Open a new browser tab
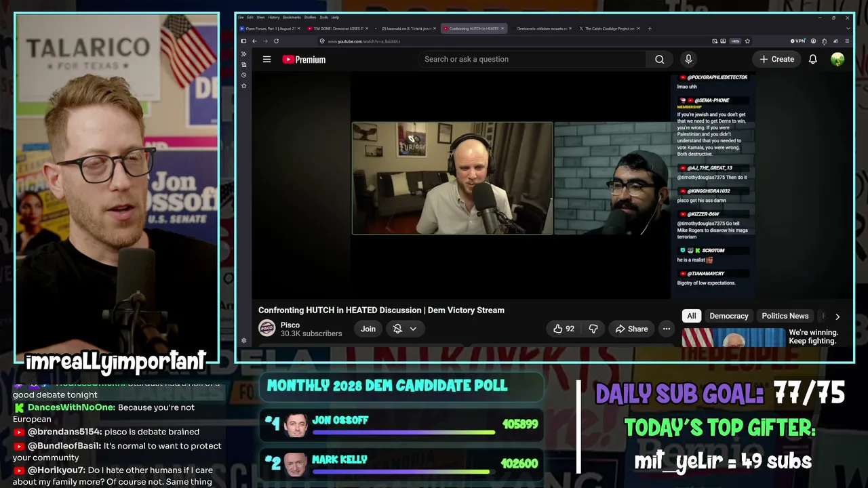The image size is (868, 488). coord(650,28)
